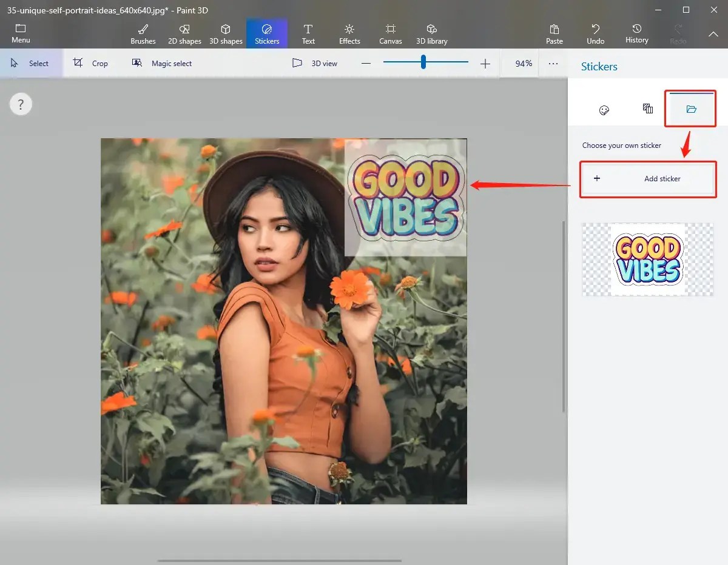The height and width of the screenshot is (565, 728).
Task: Open the textures stickers tab
Action: tap(647, 109)
